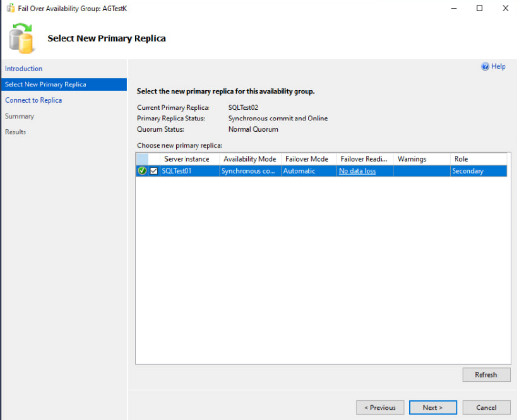
Task: Click the Role column header
Action: click(x=461, y=159)
